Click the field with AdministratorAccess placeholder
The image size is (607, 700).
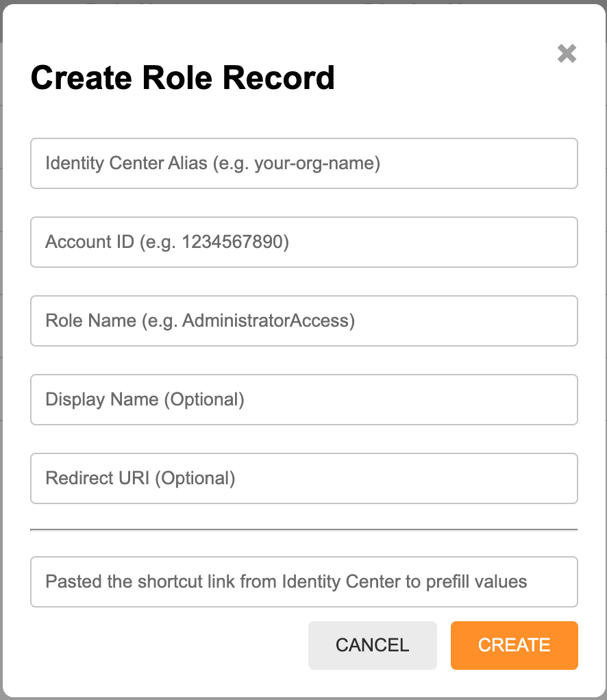point(303,321)
